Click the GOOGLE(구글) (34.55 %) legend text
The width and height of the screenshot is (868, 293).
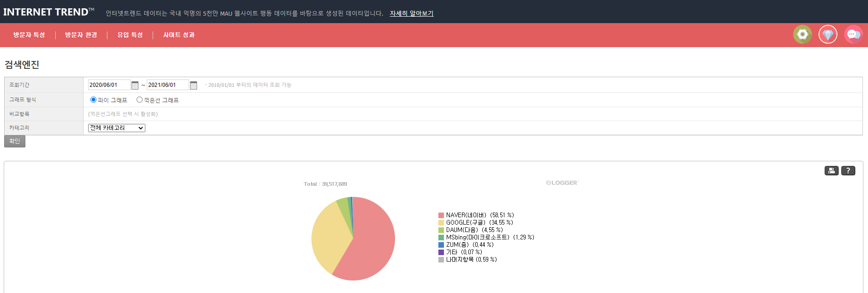(479, 223)
